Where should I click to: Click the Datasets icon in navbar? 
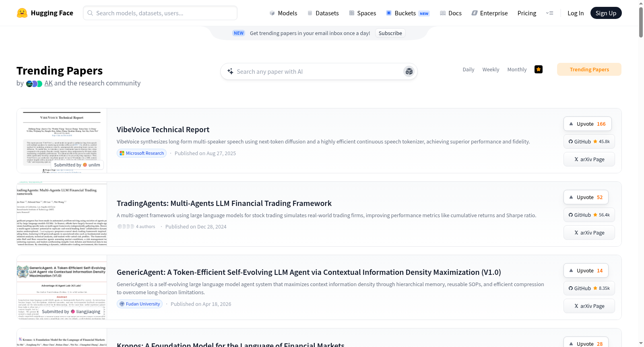[310, 13]
